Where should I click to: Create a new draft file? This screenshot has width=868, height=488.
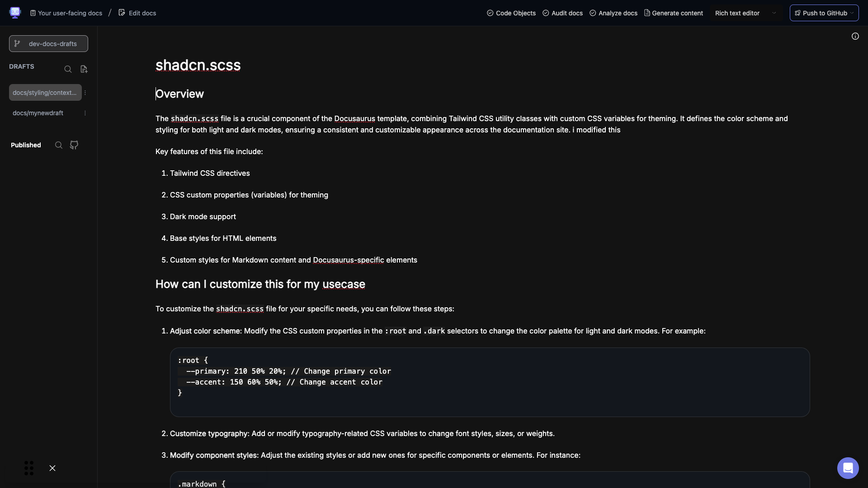84,69
